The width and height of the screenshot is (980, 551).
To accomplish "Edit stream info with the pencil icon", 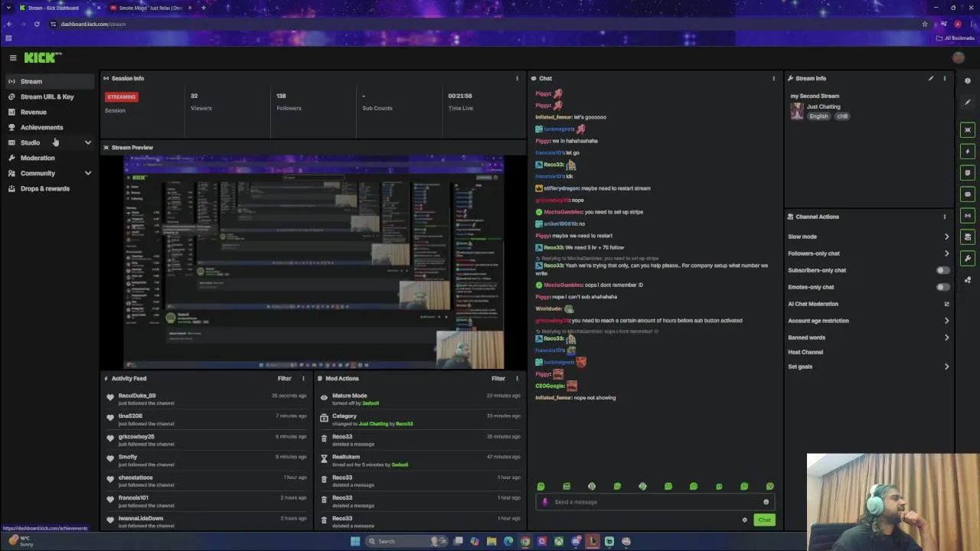I will [x=931, y=78].
